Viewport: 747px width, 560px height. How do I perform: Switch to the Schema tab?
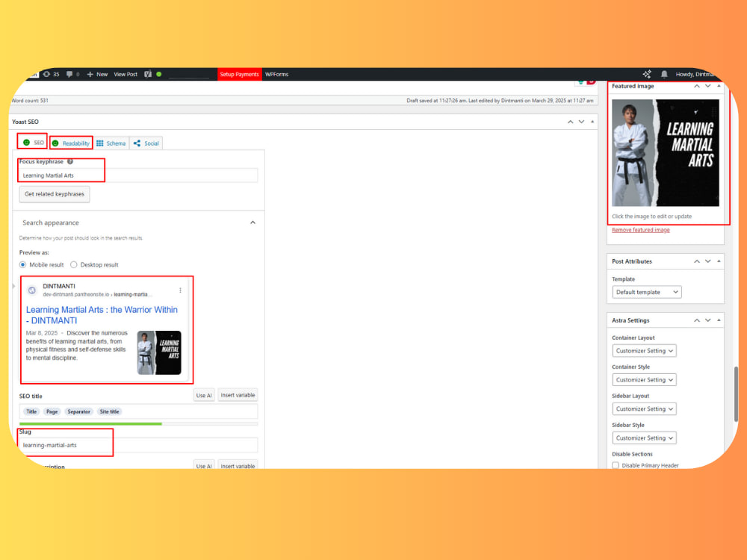[x=111, y=143]
